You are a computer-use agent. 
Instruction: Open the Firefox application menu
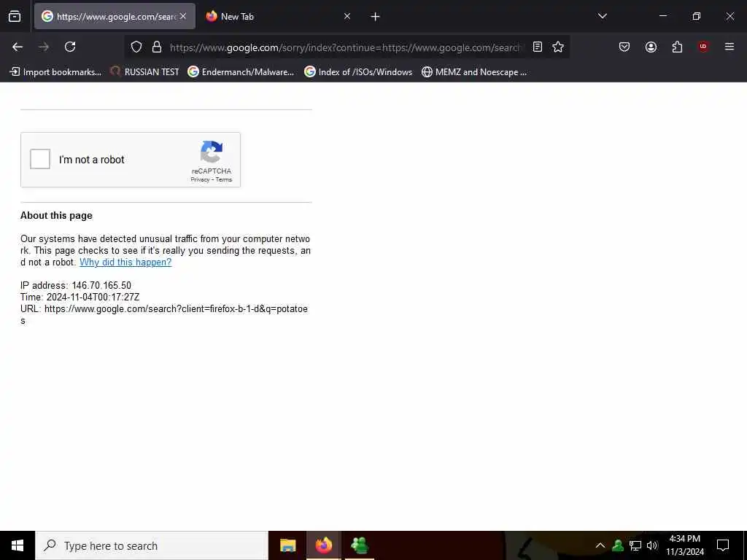click(729, 47)
